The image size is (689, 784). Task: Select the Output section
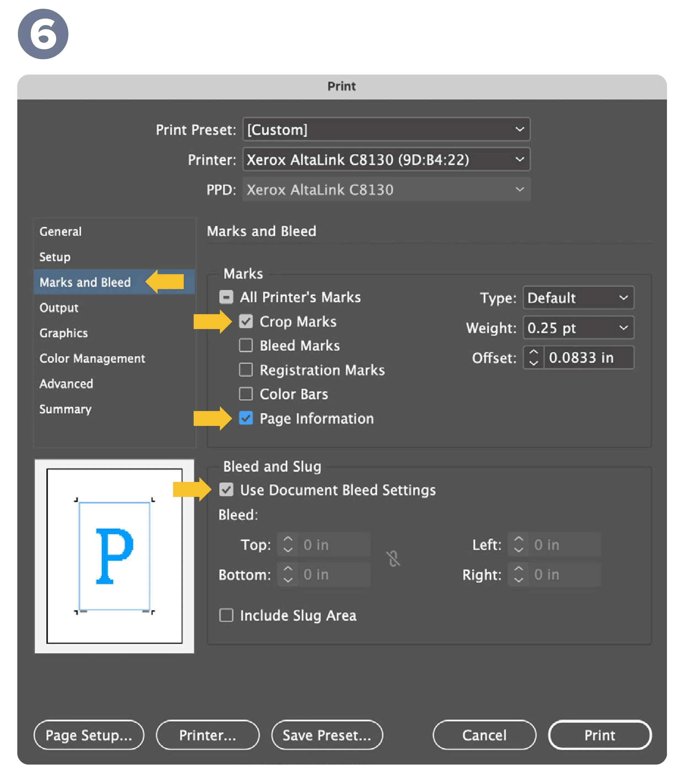[x=59, y=308]
